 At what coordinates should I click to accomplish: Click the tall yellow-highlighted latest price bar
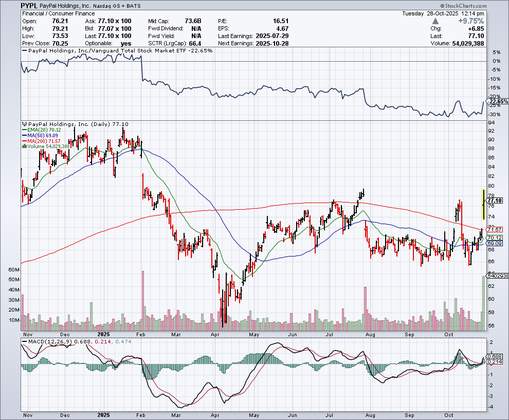click(x=483, y=204)
